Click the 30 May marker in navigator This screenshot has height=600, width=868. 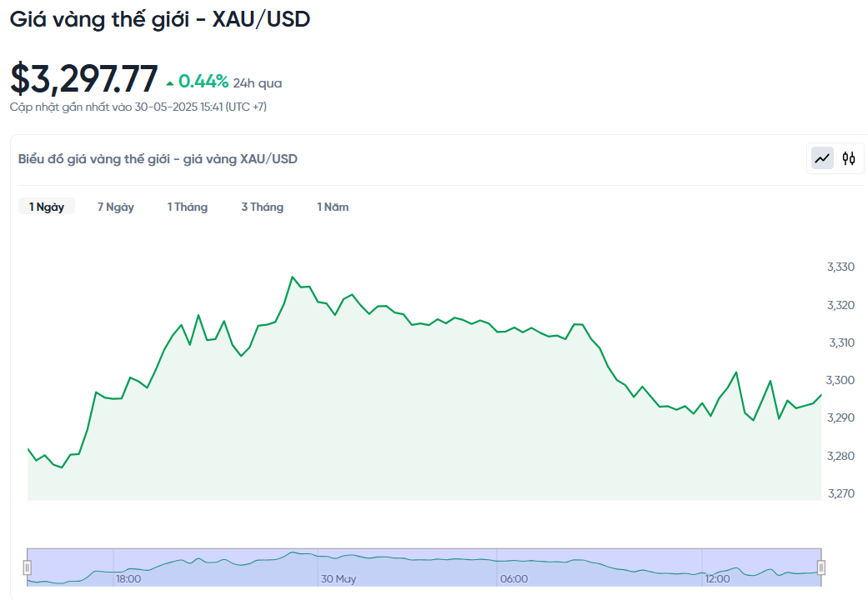click(x=339, y=578)
